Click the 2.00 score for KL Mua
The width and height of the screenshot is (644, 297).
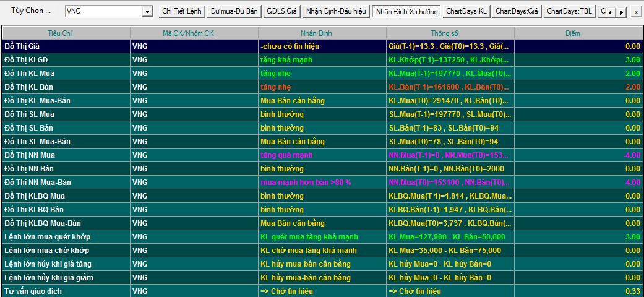click(x=578, y=74)
